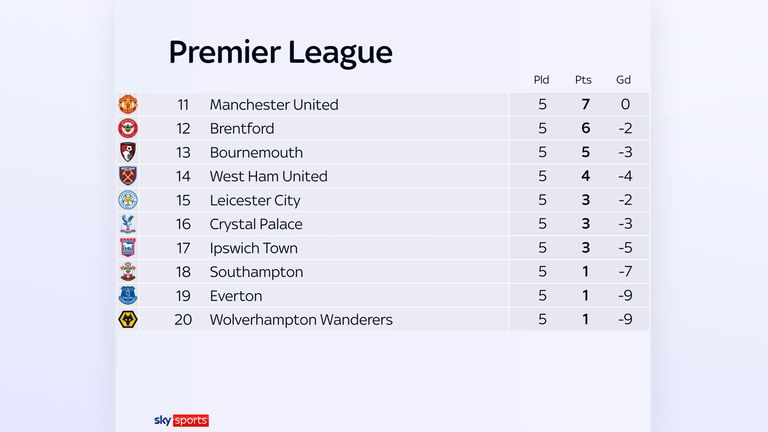Screen dimensions: 768x432
Task: Click the Brentford club crest
Action: [x=128, y=128]
